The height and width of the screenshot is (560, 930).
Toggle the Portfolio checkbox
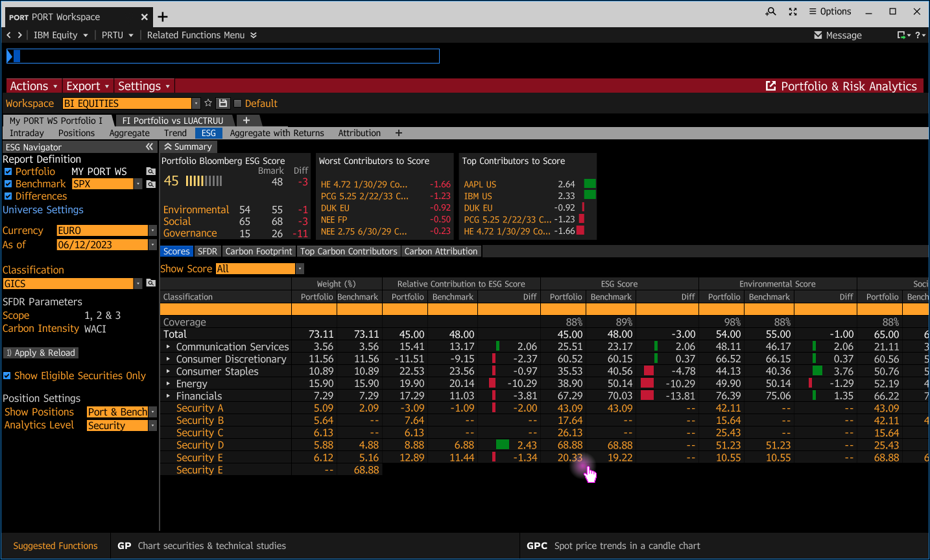click(x=8, y=172)
